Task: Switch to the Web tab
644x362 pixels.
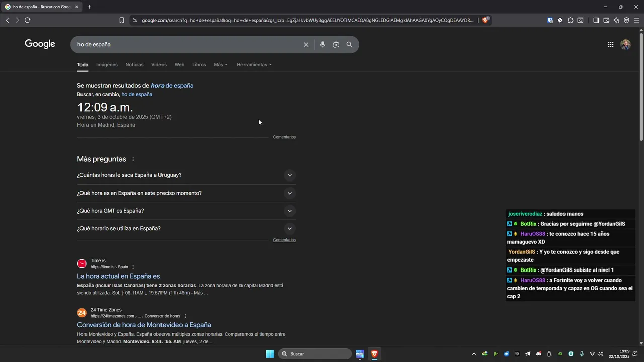Action: tap(179, 65)
